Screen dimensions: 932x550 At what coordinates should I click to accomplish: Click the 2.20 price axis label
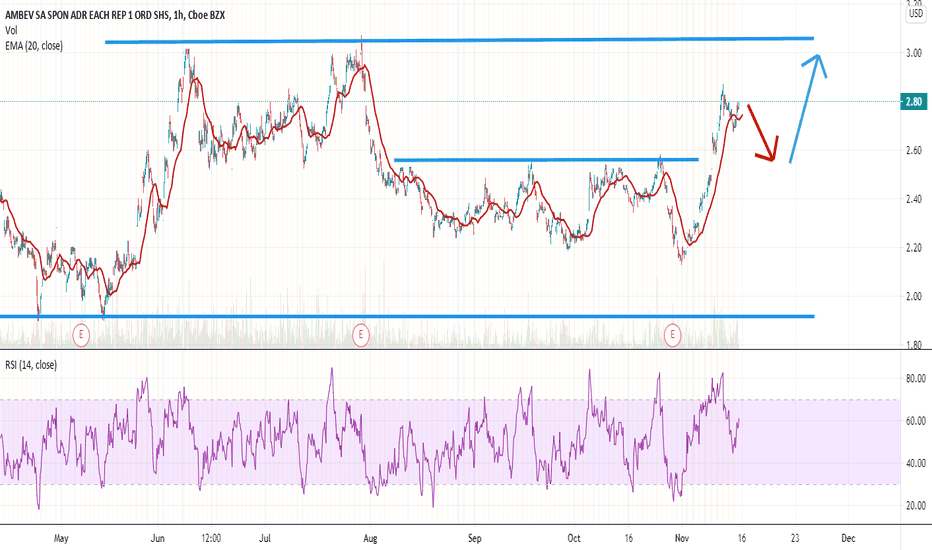tap(914, 248)
